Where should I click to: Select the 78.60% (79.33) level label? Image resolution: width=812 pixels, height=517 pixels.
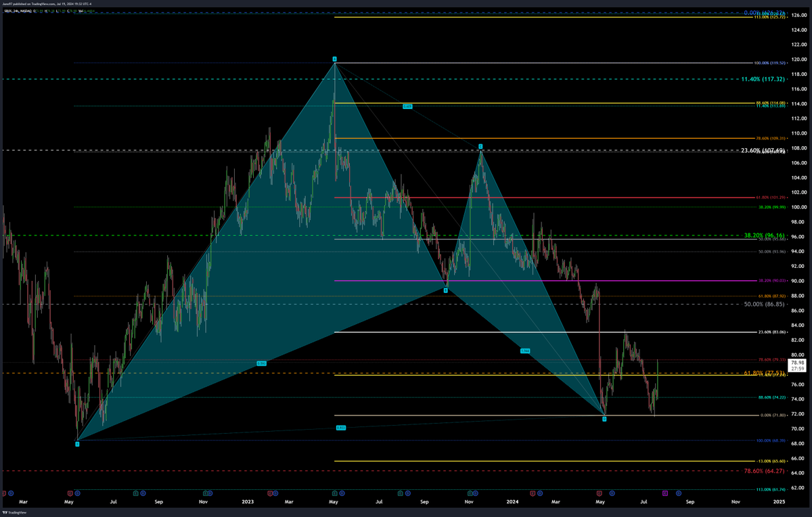click(x=772, y=360)
